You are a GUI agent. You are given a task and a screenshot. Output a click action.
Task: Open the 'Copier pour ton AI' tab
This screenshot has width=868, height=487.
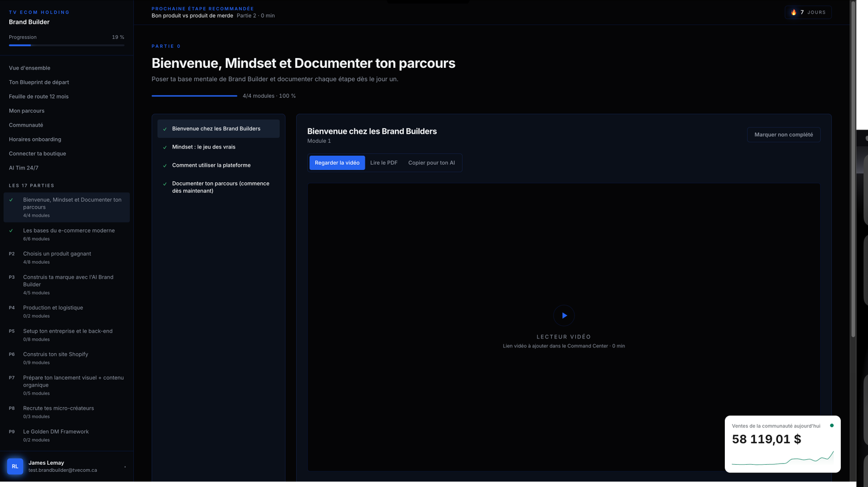[432, 163]
